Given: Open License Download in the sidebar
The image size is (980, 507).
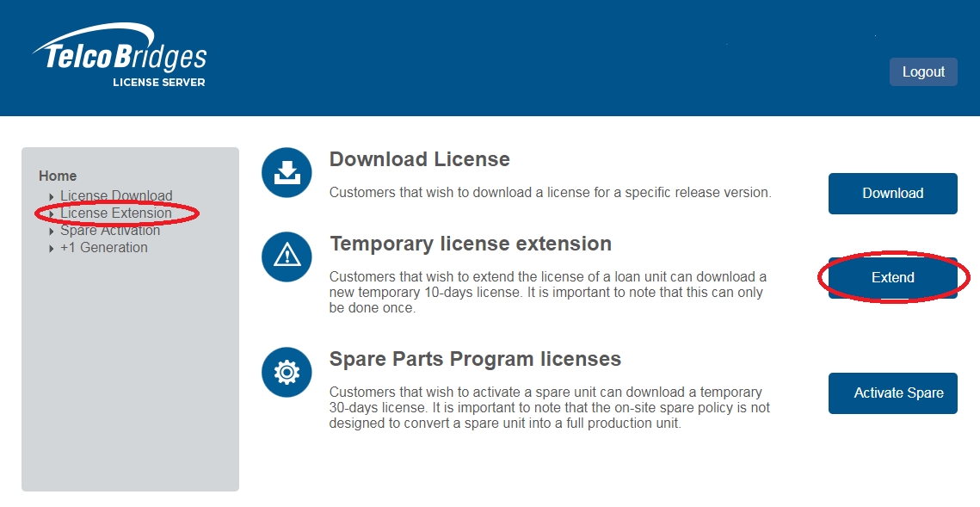Looking at the screenshot, I should tap(116, 196).
